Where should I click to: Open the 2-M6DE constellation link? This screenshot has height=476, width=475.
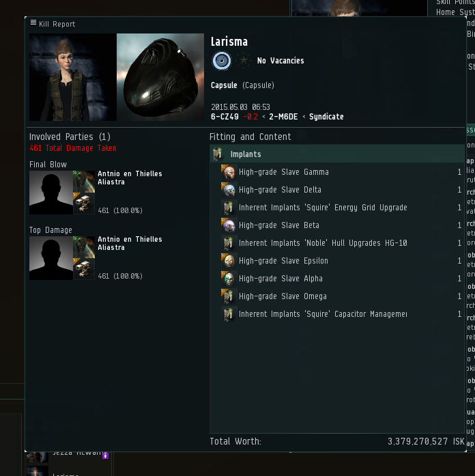283,117
